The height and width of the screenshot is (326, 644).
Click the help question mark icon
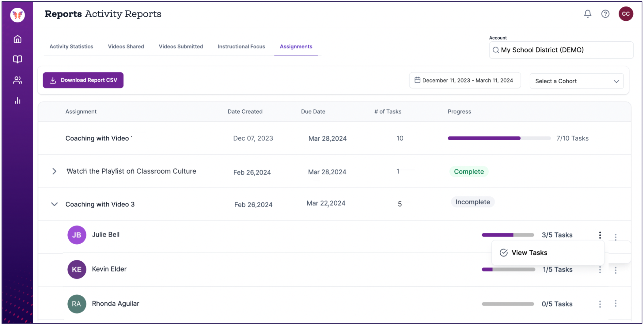pyautogui.click(x=605, y=14)
